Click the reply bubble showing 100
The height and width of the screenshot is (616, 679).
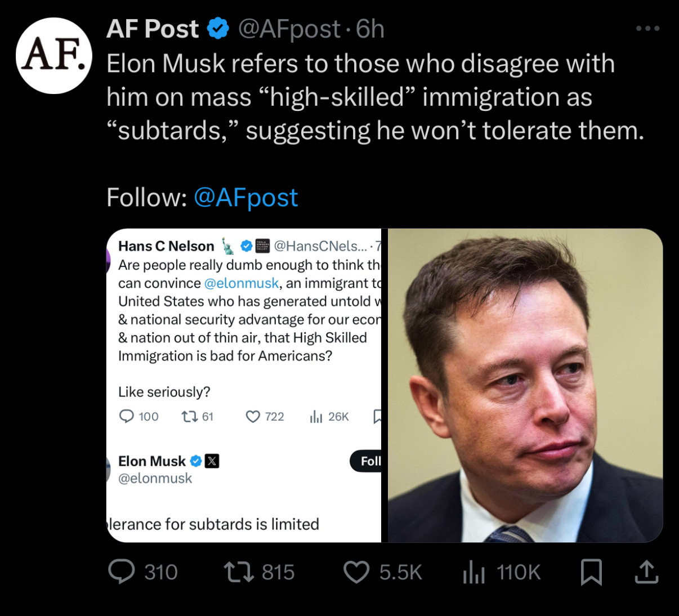(127, 417)
